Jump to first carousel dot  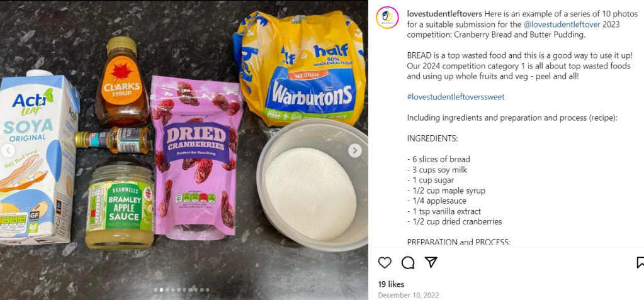point(155,290)
